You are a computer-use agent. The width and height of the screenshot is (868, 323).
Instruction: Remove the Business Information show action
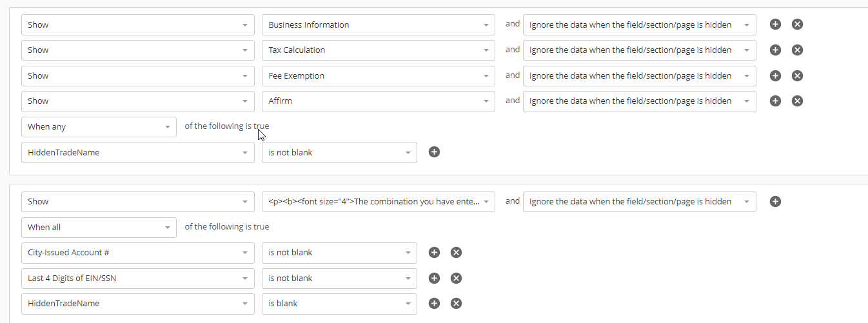797,24
